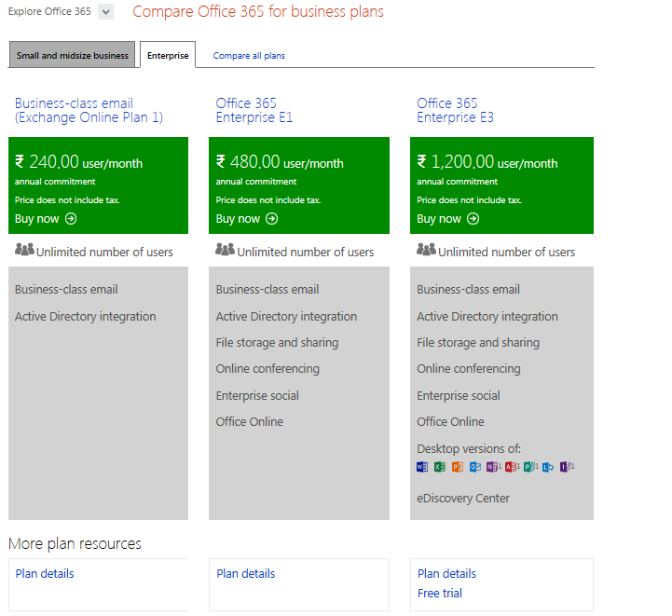Open Plan details for Enterprise E1
Viewport: 672px width, 616px height.
(245, 573)
